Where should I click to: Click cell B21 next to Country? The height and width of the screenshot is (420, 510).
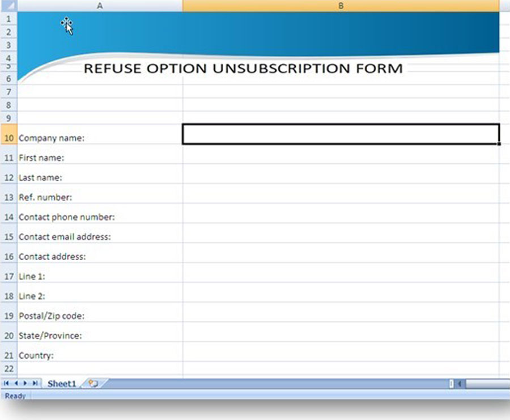[x=341, y=351]
